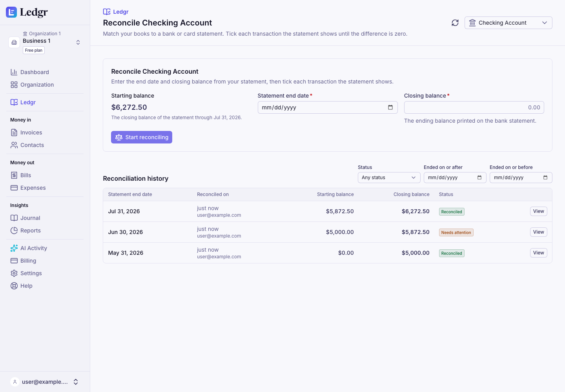Click the Contacts people icon
Screen dimensions: 565x392
pos(14,145)
